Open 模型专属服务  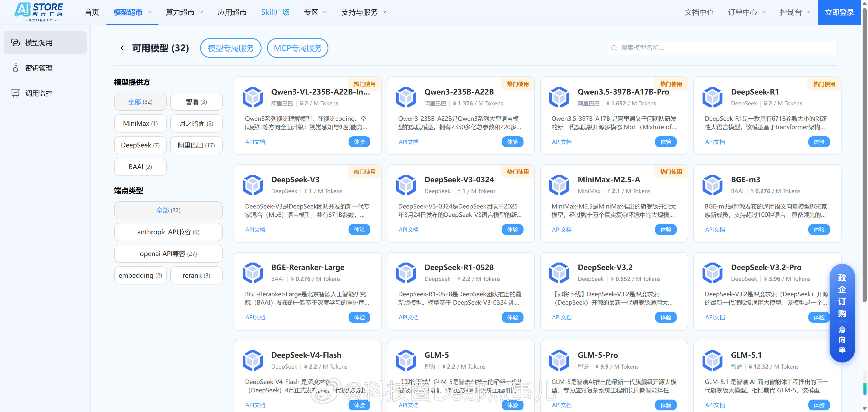tap(231, 48)
